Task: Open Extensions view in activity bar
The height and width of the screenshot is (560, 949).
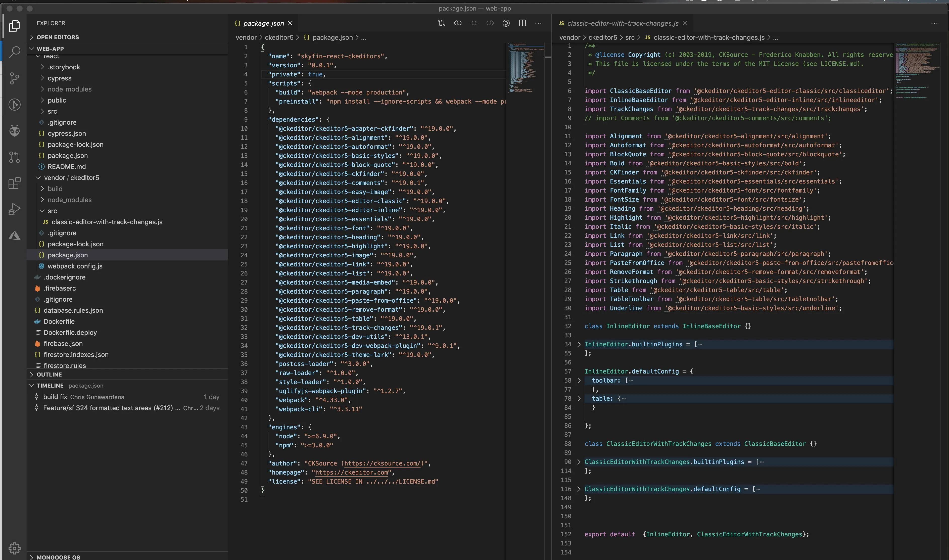Action: 14,183
